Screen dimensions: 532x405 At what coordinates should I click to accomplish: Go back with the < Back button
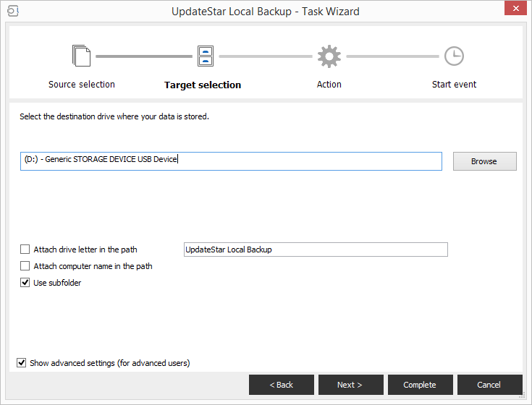pyautogui.click(x=281, y=385)
